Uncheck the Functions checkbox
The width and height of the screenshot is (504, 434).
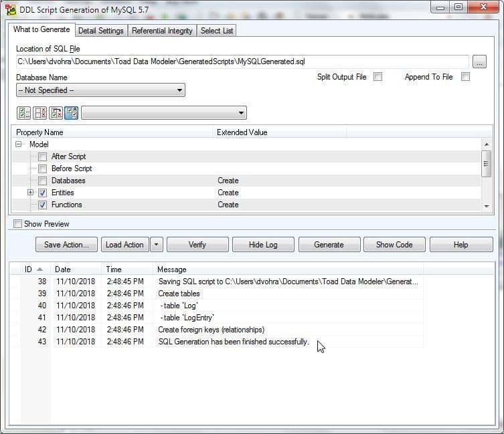42,205
